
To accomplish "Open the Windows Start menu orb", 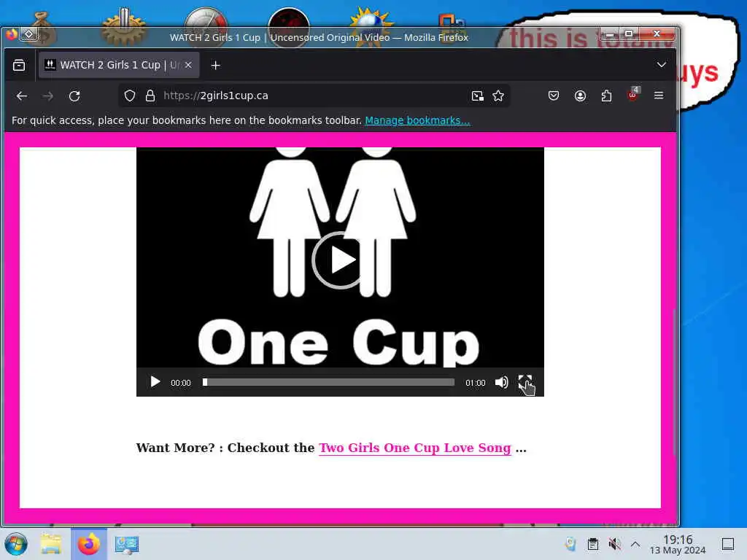I will [x=16, y=544].
